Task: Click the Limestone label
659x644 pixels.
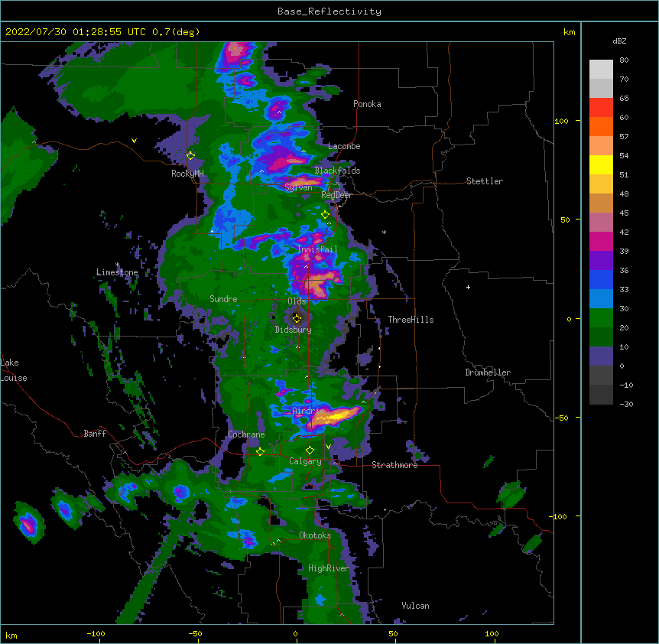Action: [117, 272]
